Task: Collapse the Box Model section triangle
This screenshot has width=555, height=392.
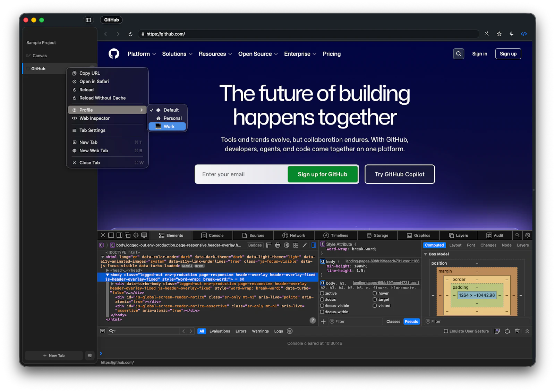Action: 426,254
